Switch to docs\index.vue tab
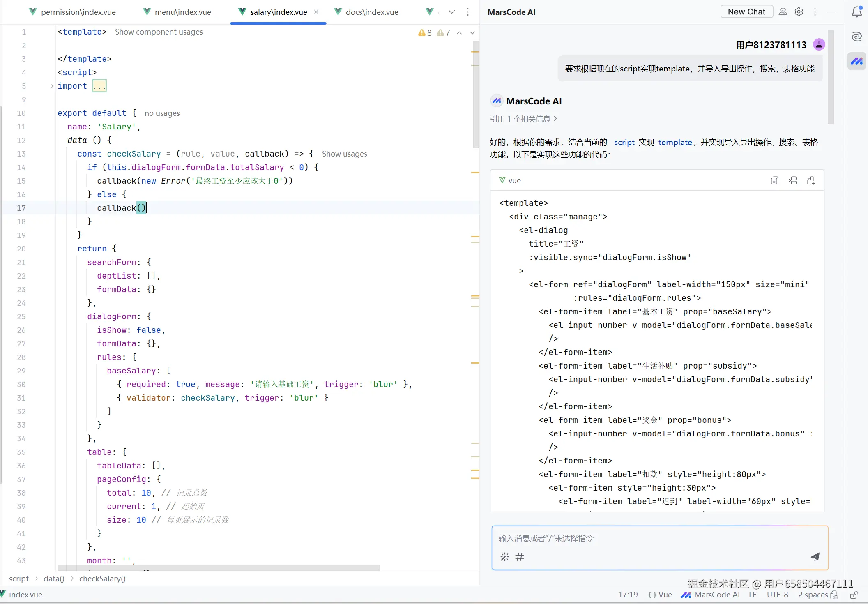This screenshot has width=868, height=604. tap(371, 12)
